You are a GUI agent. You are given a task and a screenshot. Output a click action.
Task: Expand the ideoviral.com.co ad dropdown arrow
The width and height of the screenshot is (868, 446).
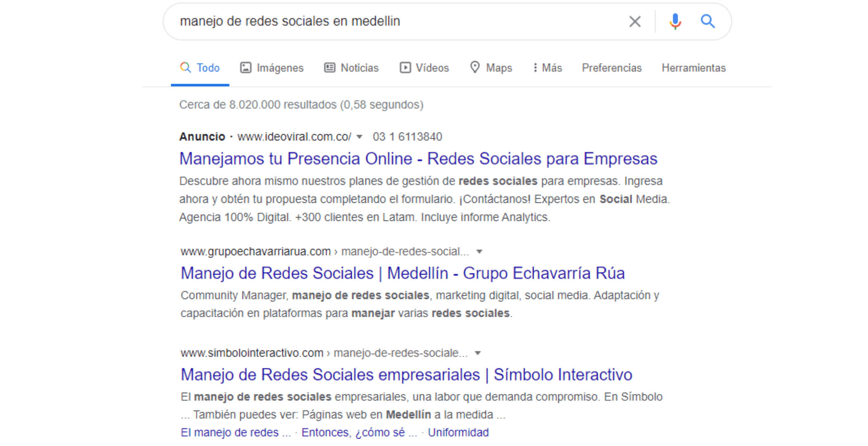point(360,137)
